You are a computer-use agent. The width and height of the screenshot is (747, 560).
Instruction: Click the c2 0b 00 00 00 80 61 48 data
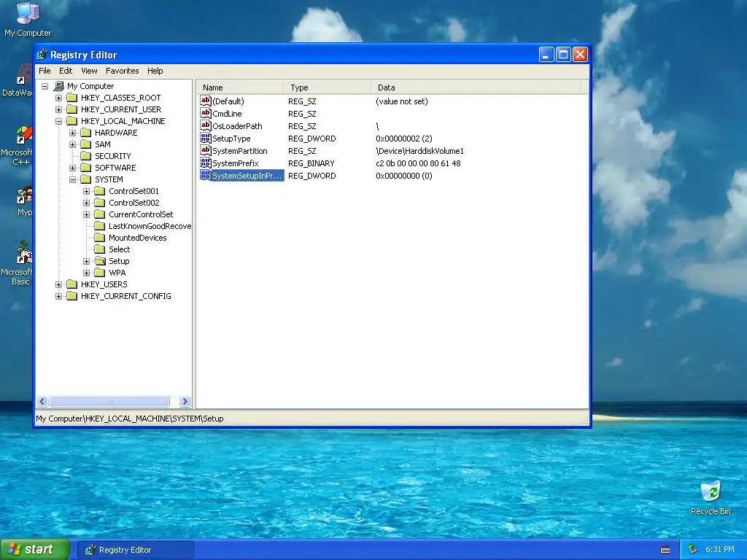[x=418, y=163]
